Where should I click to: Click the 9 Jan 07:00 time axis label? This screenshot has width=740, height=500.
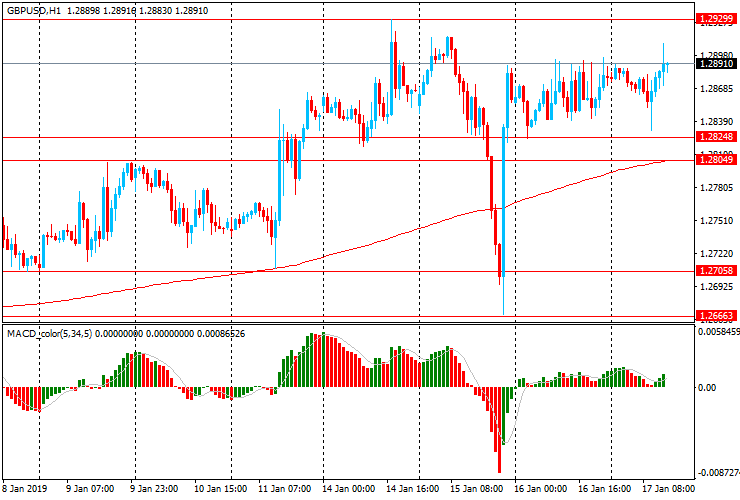[x=90, y=488]
